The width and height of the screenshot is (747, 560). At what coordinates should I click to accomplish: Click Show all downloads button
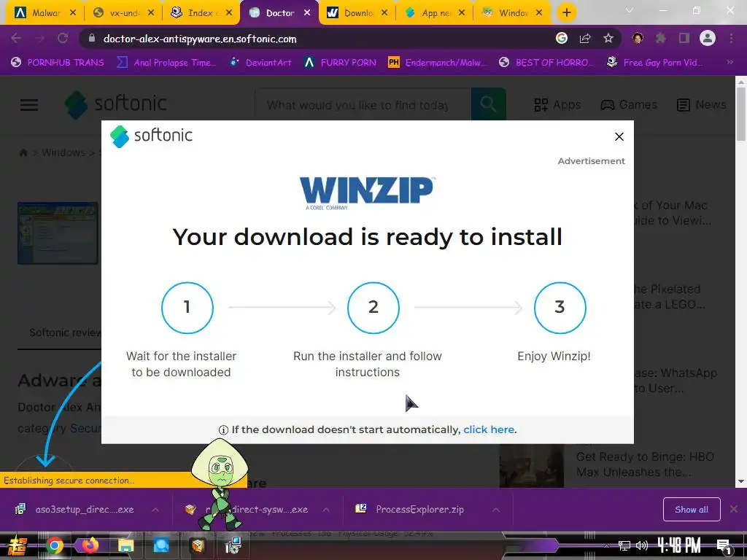[692, 510]
